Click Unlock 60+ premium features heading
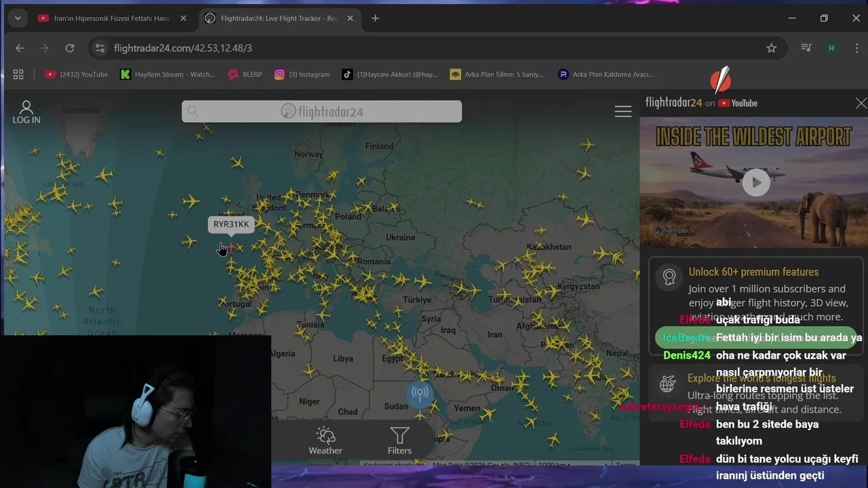Viewport: 868px width, 488px height. (x=753, y=272)
